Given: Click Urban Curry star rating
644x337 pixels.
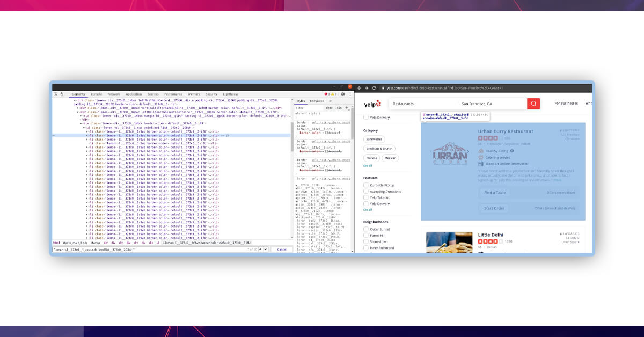Looking at the screenshot, I should click(x=490, y=138).
